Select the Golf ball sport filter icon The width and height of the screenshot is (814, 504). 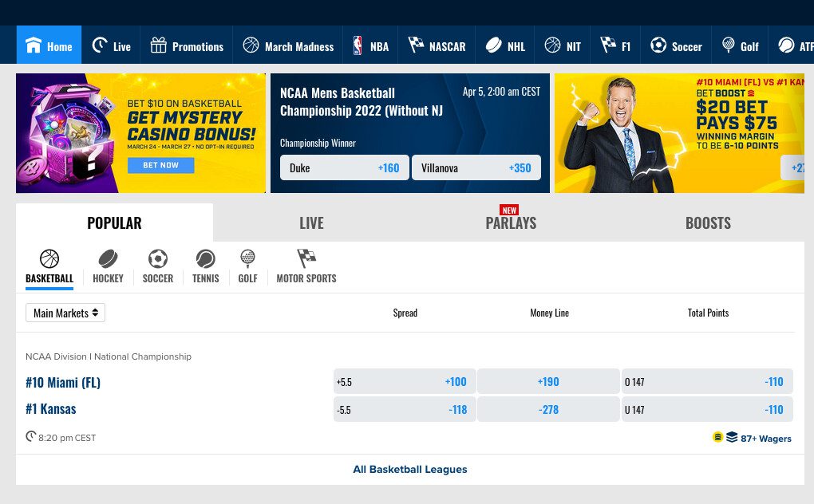pos(247,258)
